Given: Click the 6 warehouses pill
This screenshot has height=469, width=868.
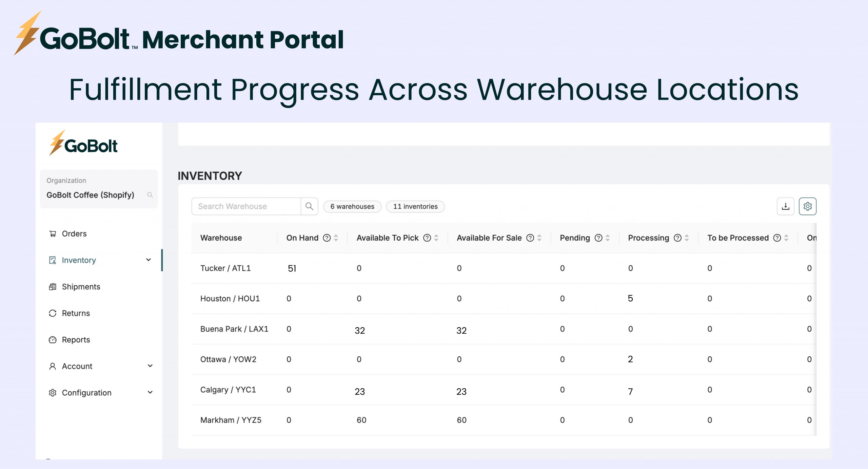Looking at the screenshot, I should point(352,206).
